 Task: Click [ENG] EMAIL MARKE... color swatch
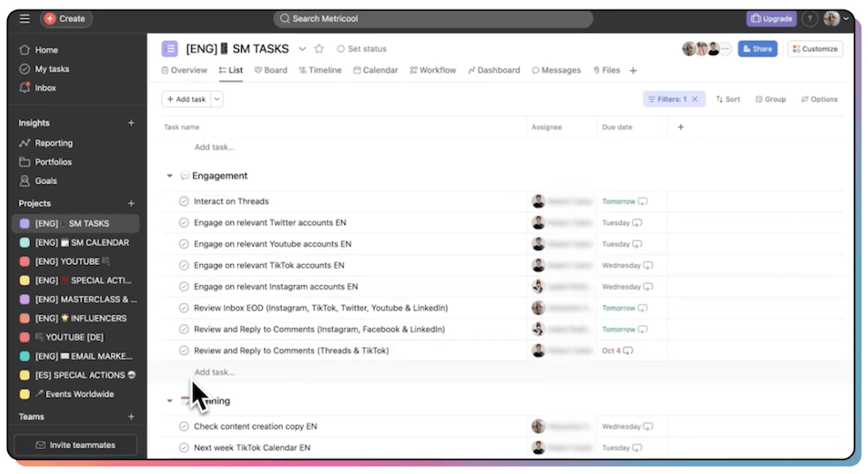(25, 356)
